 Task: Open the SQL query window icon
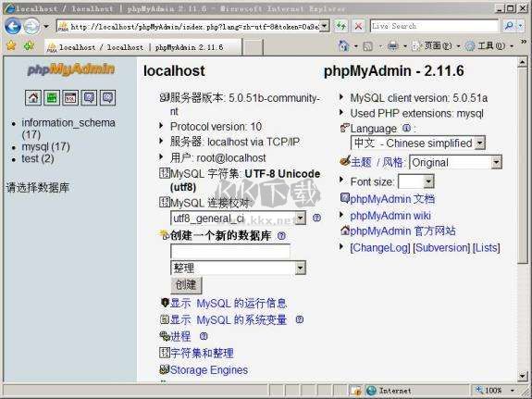pyautogui.click(x=70, y=98)
